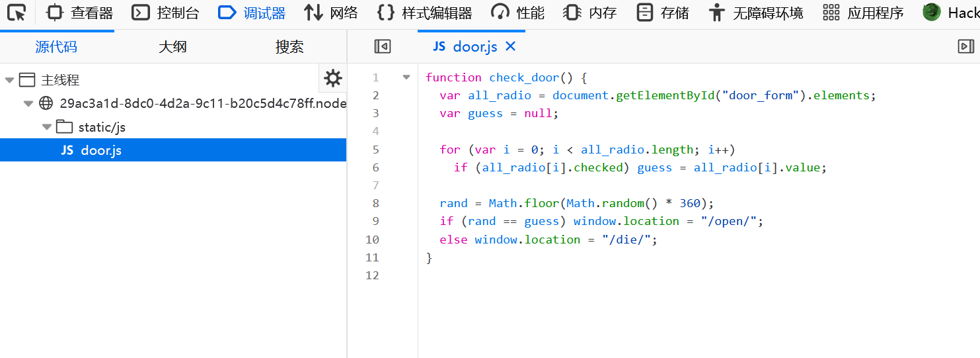Image resolution: width=980 pixels, height=358 pixels.
Task: Open the sources settings gear icon
Action: coord(332,79)
